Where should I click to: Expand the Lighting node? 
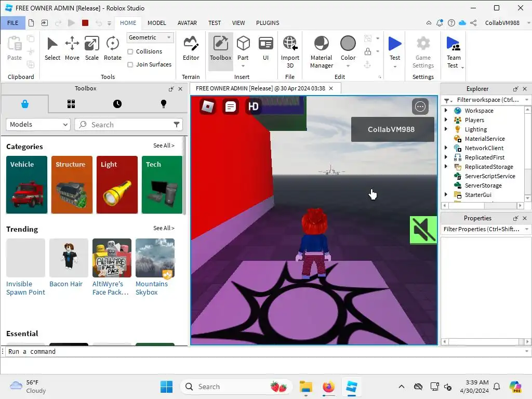(446, 129)
